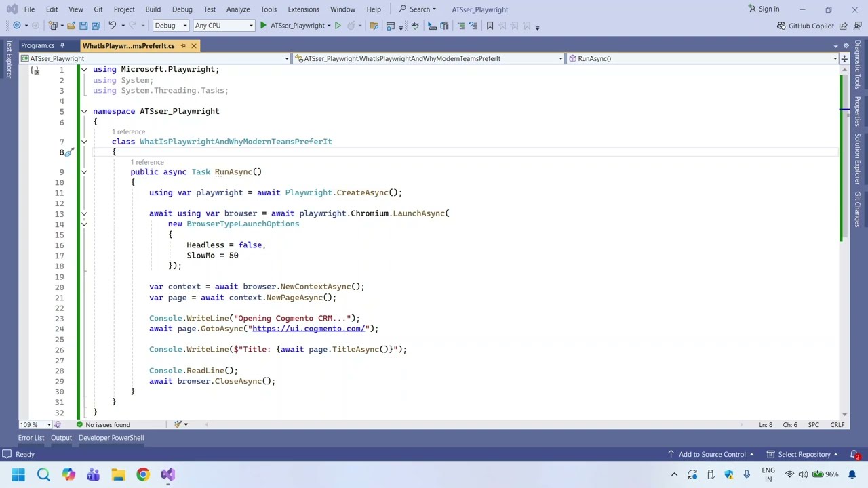
Task: Click Sign in at the top right
Action: point(764,9)
